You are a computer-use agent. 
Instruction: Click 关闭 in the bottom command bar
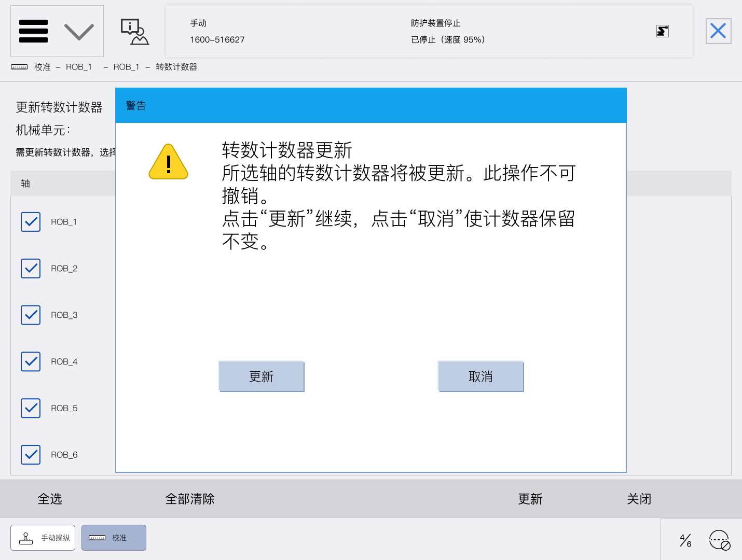point(639,499)
